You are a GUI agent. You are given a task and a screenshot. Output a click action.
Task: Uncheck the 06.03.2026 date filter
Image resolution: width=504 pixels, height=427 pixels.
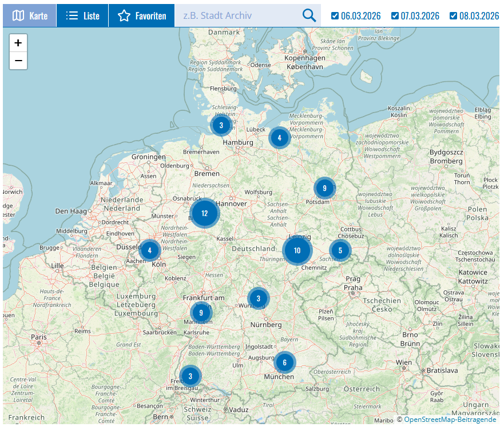pos(335,15)
